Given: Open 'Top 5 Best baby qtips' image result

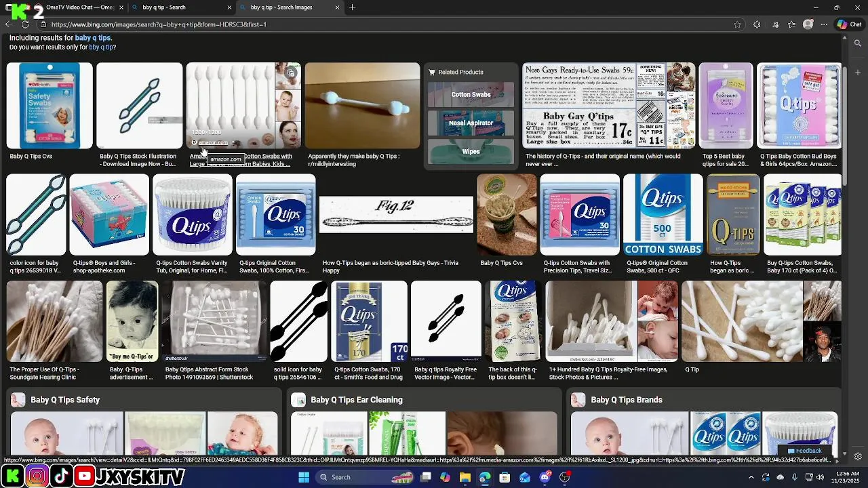Looking at the screenshot, I should click(726, 106).
